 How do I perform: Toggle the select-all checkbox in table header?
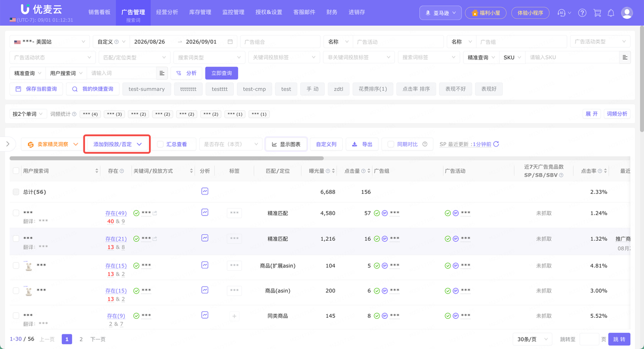pyautogui.click(x=16, y=171)
